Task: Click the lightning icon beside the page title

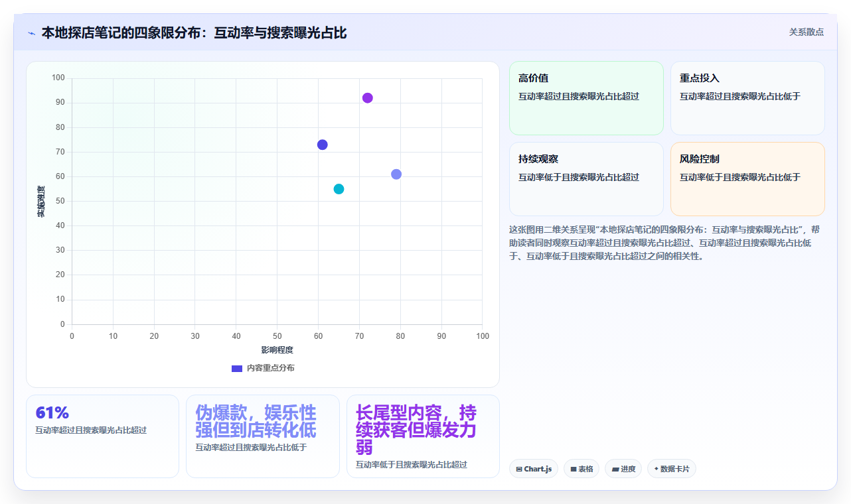Action: [31, 33]
